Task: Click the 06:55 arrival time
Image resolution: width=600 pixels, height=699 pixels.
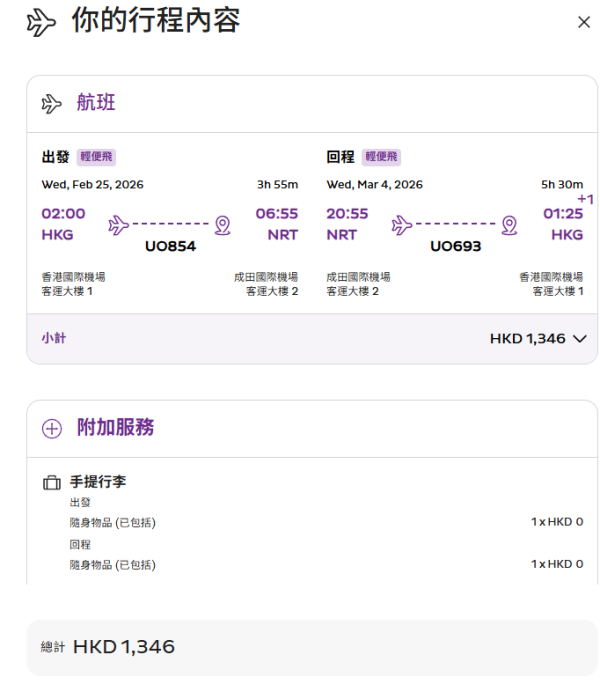Action: coord(277,214)
